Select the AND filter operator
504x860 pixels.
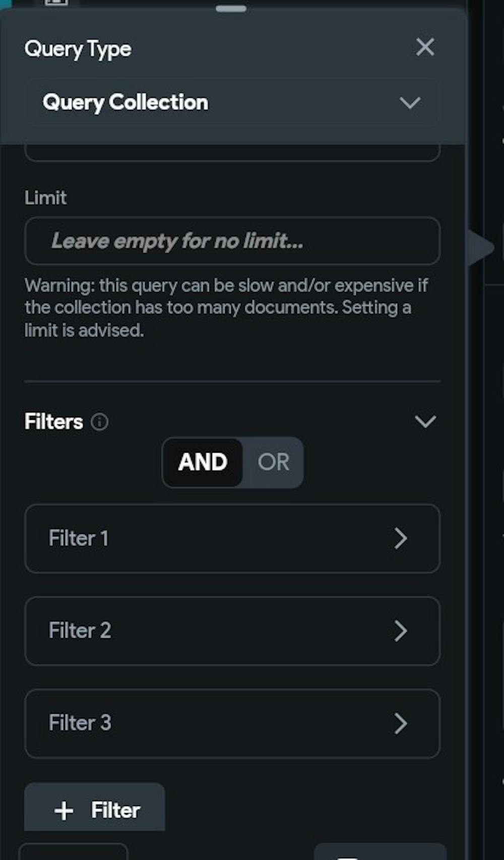(x=203, y=462)
